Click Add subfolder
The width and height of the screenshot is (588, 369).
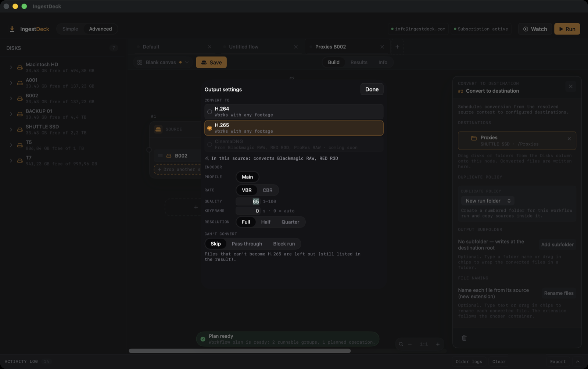(557, 245)
